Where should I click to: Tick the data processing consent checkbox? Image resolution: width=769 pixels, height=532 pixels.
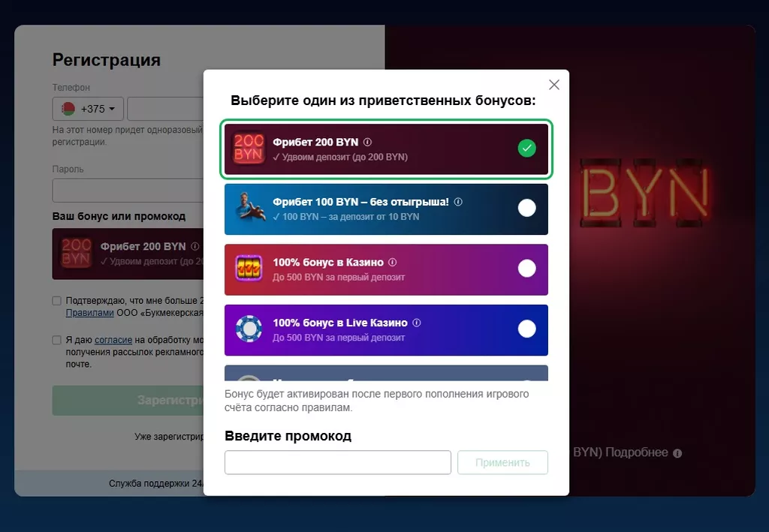click(57, 340)
